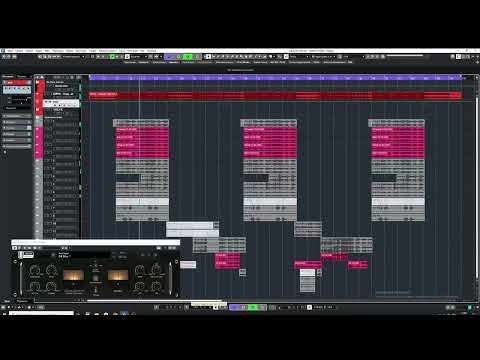Select the top pink clip in the third clip block
The image size is (480, 360).
coord(398,130)
